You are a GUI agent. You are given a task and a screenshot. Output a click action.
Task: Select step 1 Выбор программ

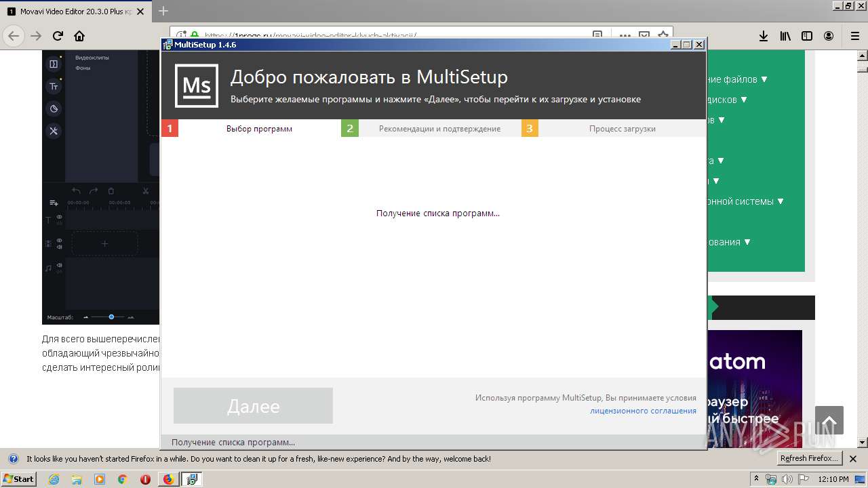tap(252, 128)
